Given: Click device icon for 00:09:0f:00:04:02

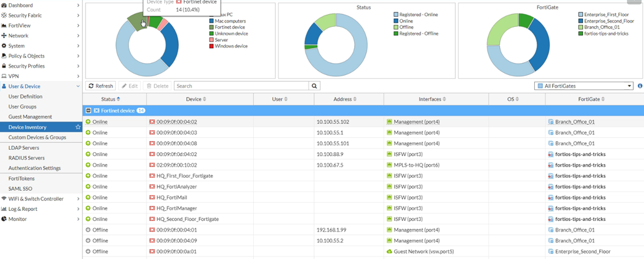Looking at the screenshot, I should point(152,122).
